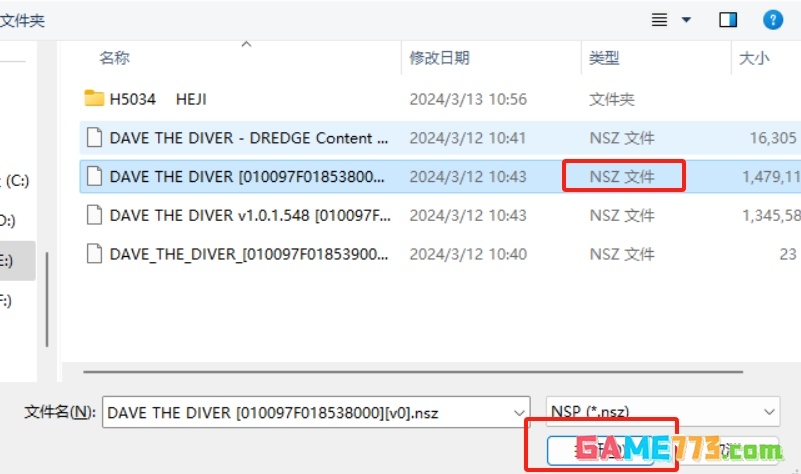Click the horizontal scrollbar below file list
Screen dimensions: 801x474
400,371
